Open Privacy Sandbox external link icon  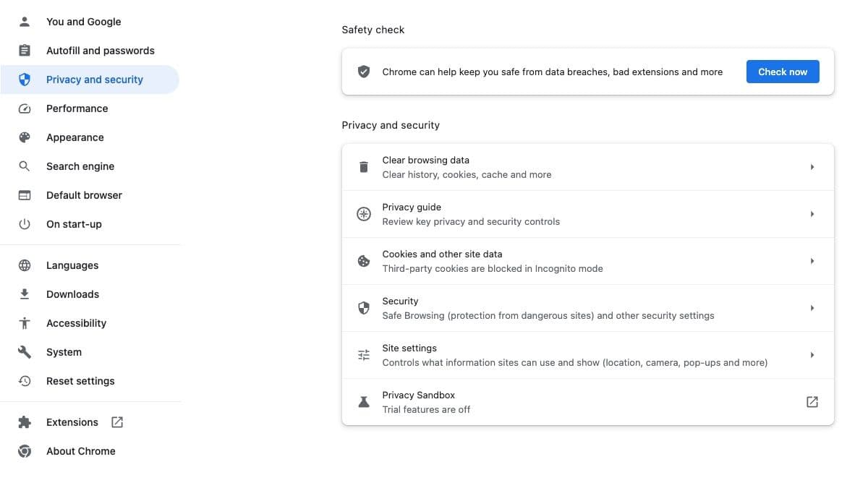pyautogui.click(x=812, y=402)
